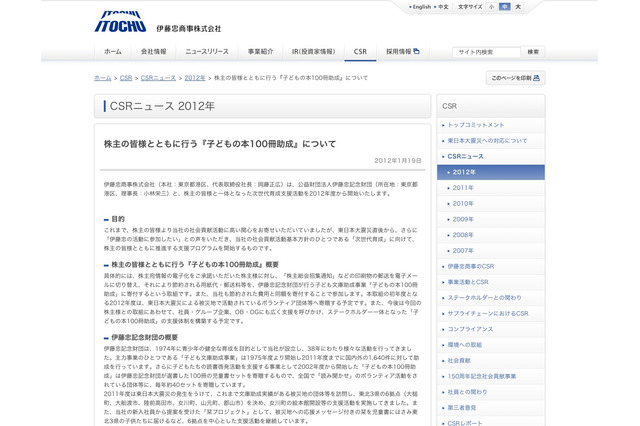Open the 採用情報 navigation tab
The height and width of the screenshot is (426, 640).
pyautogui.click(x=402, y=52)
